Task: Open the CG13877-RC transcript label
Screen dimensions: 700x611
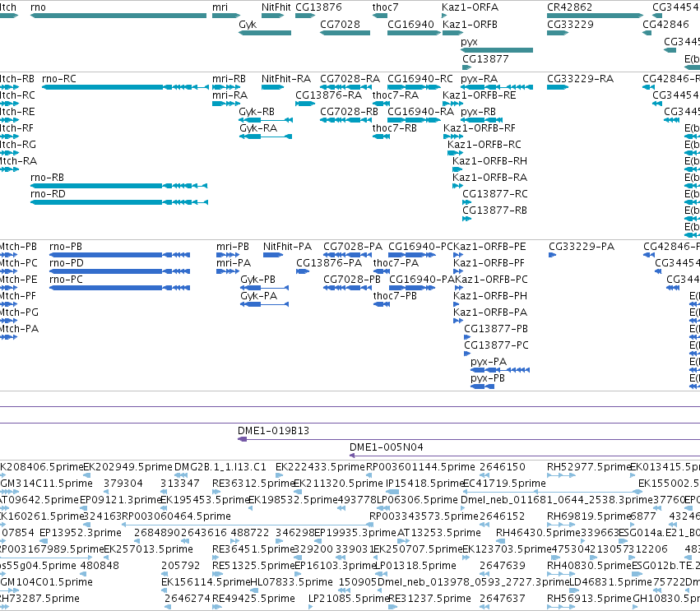Action: coord(495,194)
